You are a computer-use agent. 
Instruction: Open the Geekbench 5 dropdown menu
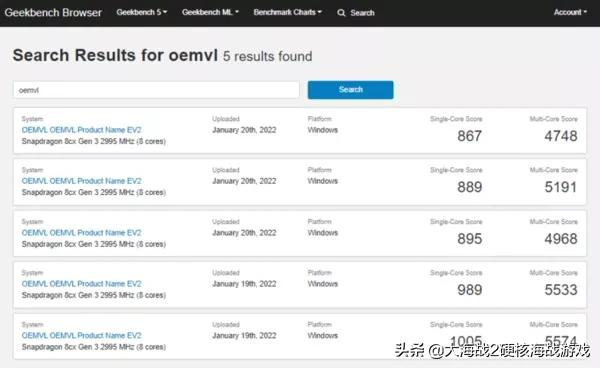(x=142, y=12)
